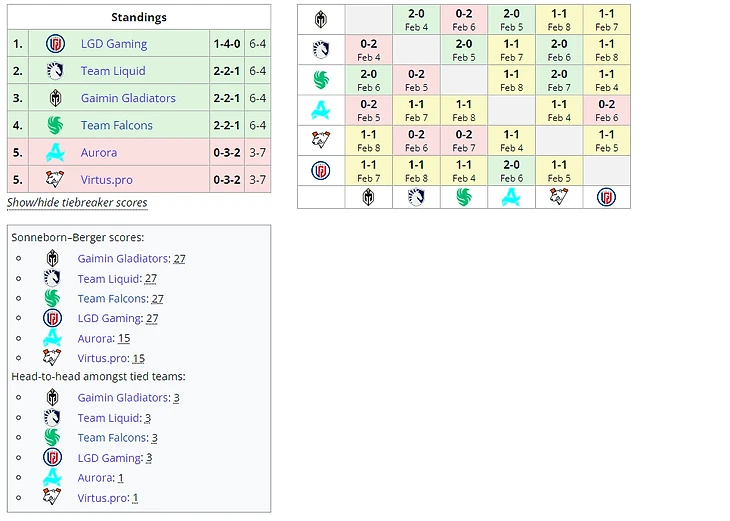Toggle Show/hide tiebreaker scores

[77, 203]
